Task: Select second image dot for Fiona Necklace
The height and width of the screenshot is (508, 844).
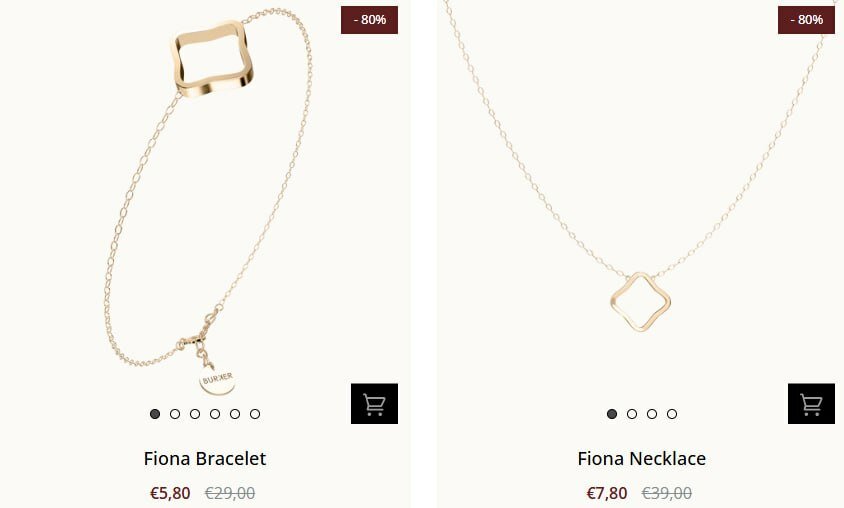Action: 632,414
